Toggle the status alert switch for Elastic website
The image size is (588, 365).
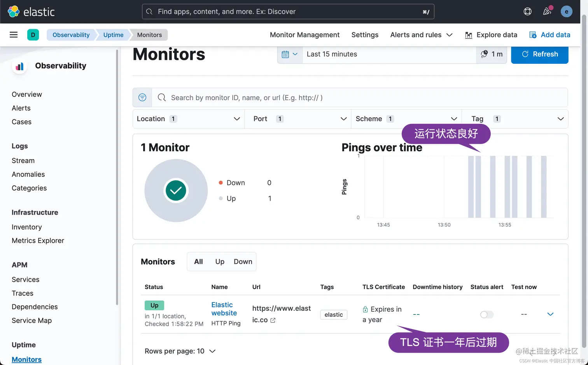(486, 314)
